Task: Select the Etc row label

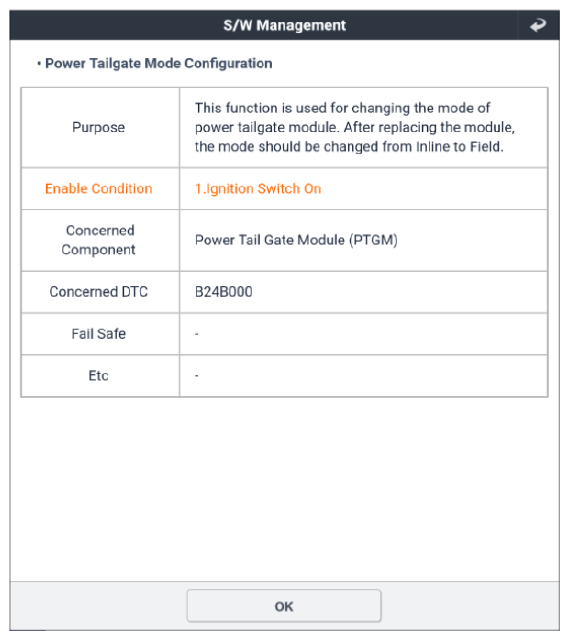Action: click(98, 376)
